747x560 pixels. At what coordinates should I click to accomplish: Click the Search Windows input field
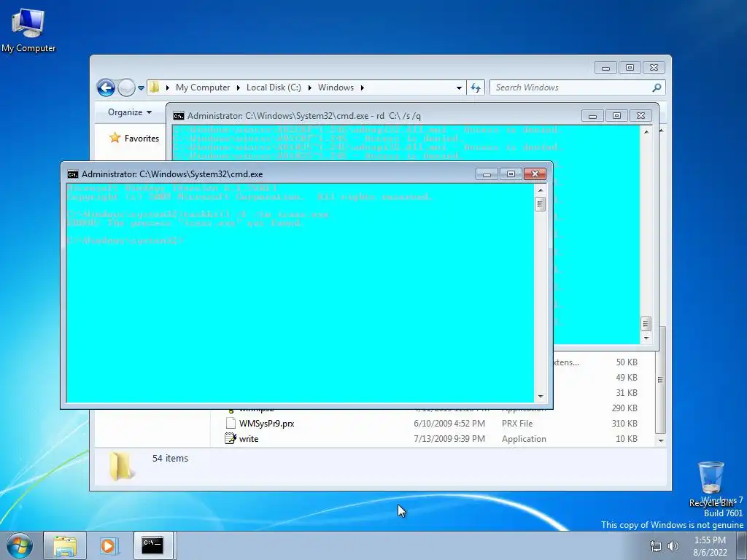click(x=572, y=87)
